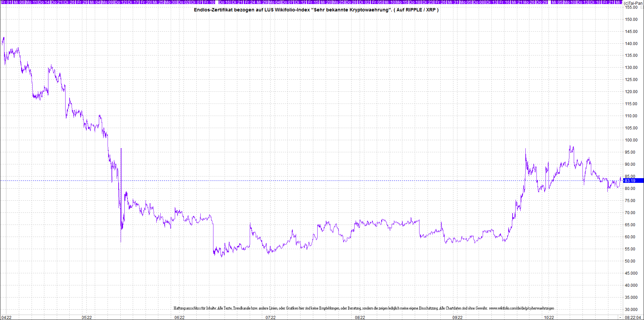The width and height of the screenshot is (644, 320).
Task: Click the 75.00 price axis label
Action: click(630, 201)
